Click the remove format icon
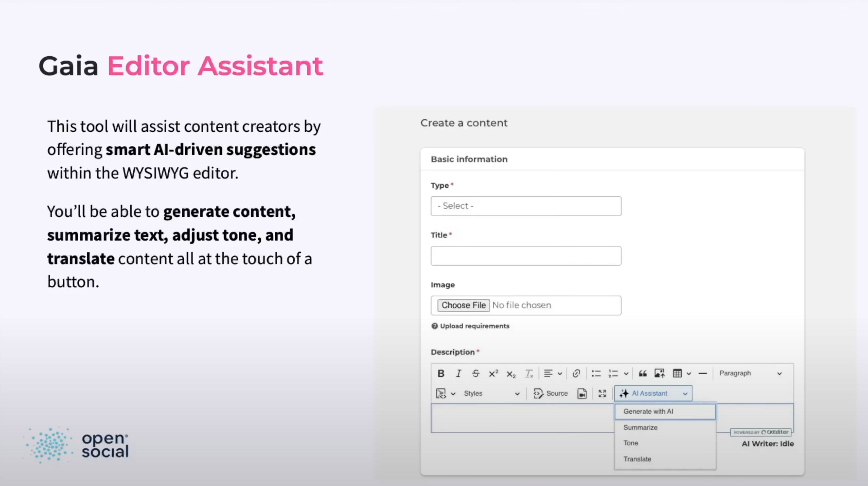This screenshot has width=868, height=486. click(529, 373)
